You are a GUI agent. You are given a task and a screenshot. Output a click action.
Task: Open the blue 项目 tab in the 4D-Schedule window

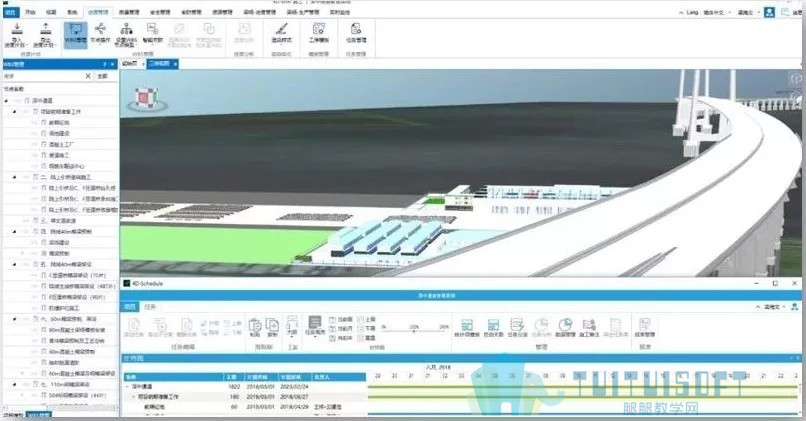pos(130,307)
